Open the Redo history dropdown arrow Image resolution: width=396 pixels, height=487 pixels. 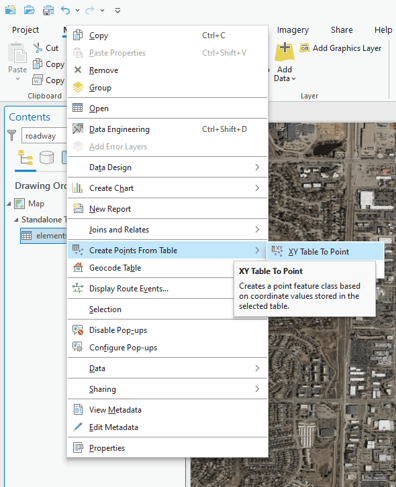tap(102, 11)
